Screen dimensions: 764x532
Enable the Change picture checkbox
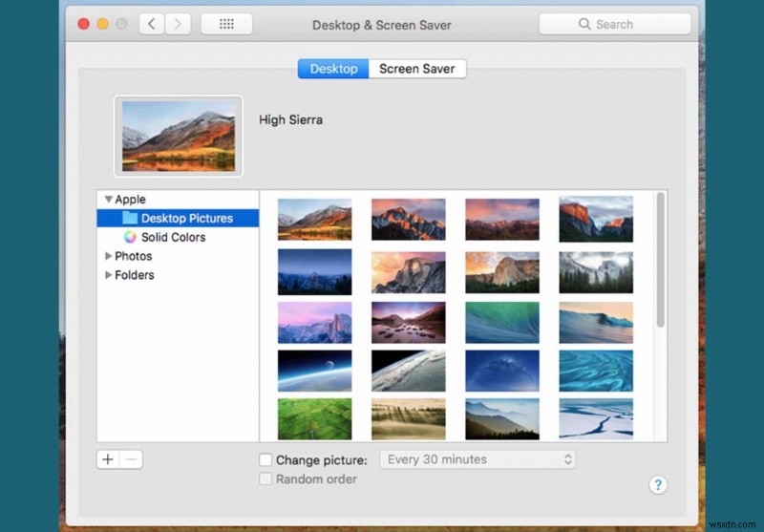pos(265,459)
